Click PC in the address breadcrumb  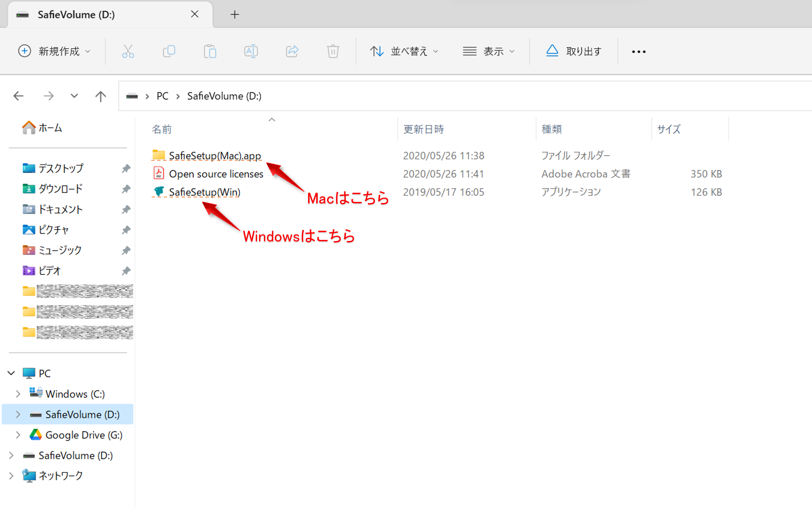point(162,96)
